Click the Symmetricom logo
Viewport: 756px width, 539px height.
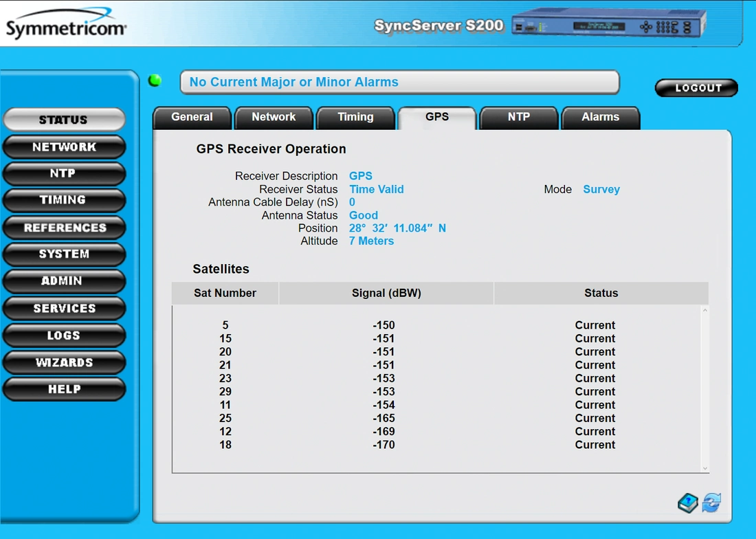click(66, 23)
